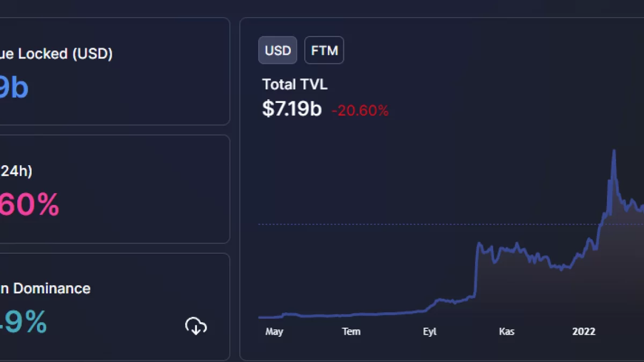This screenshot has height=362, width=644.
Task: Click the $7.19b TVL value
Action: pyautogui.click(x=291, y=109)
